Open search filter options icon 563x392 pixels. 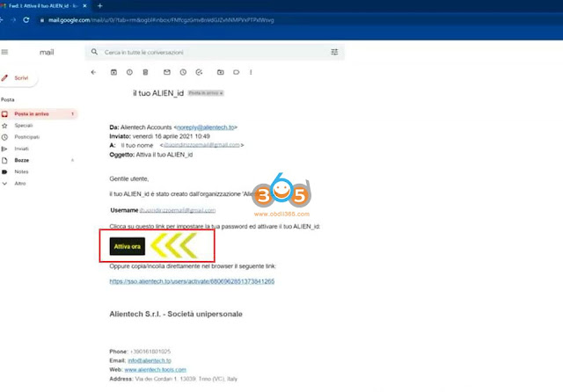tap(334, 52)
